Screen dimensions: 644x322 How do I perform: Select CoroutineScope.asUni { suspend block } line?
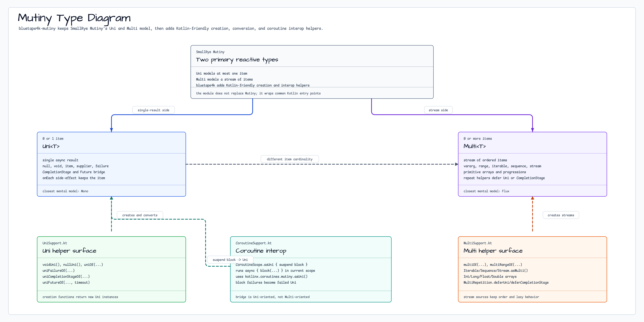click(x=271, y=265)
